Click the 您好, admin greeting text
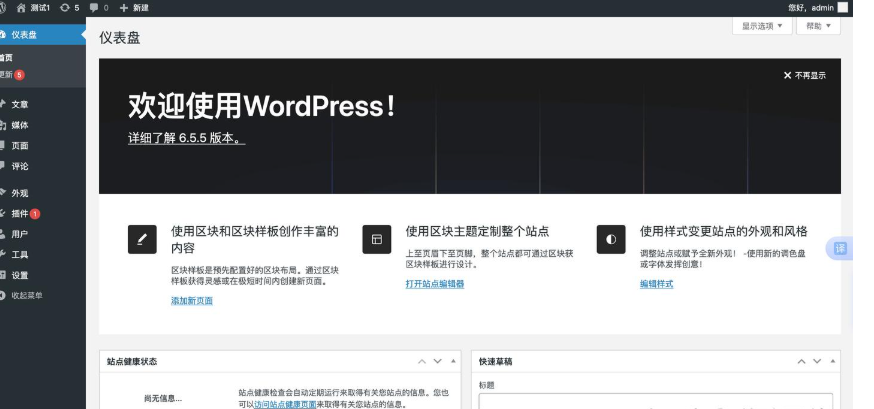 click(x=811, y=8)
